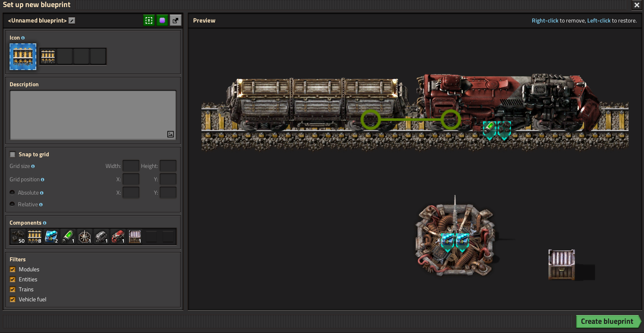Image resolution: width=644 pixels, height=333 pixels.
Task: Click the grey export arrow button
Action: point(176,20)
